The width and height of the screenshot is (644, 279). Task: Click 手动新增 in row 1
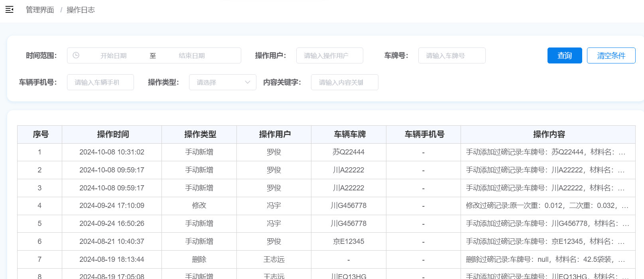click(x=199, y=152)
